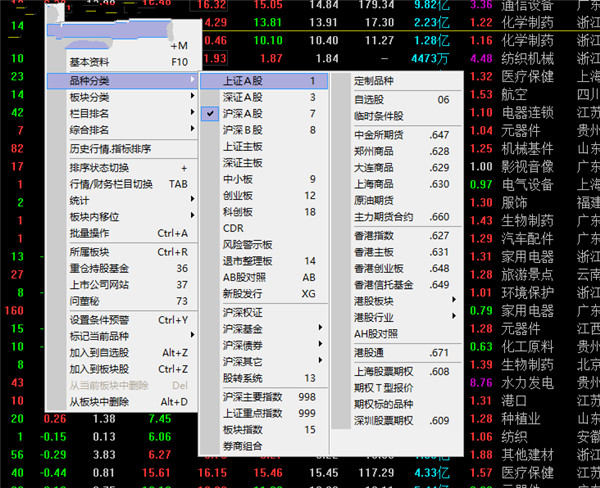Select 原油期货 item
This screenshot has height=488, width=600.
click(397, 201)
